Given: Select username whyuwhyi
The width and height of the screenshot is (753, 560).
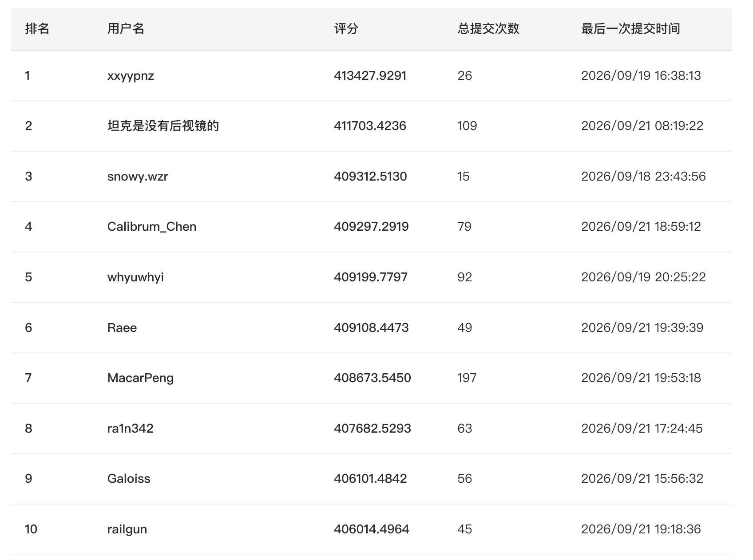Looking at the screenshot, I should pyautogui.click(x=135, y=277).
